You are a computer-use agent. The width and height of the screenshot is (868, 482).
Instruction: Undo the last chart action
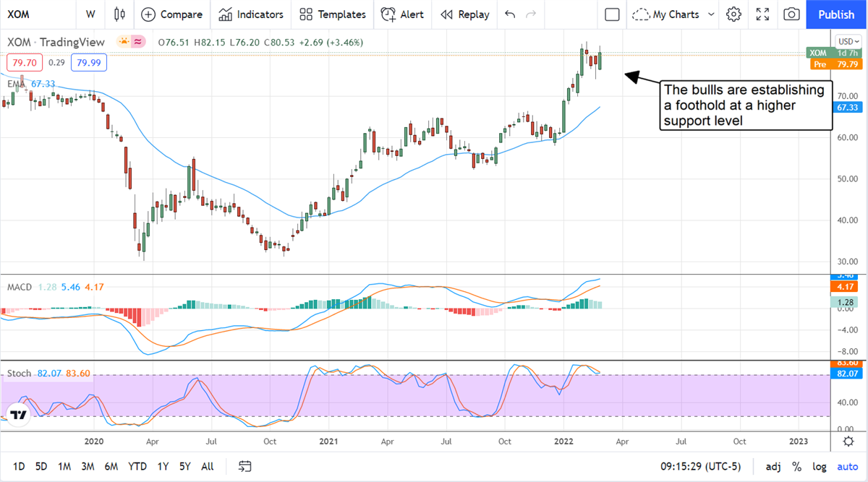click(510, 14)
